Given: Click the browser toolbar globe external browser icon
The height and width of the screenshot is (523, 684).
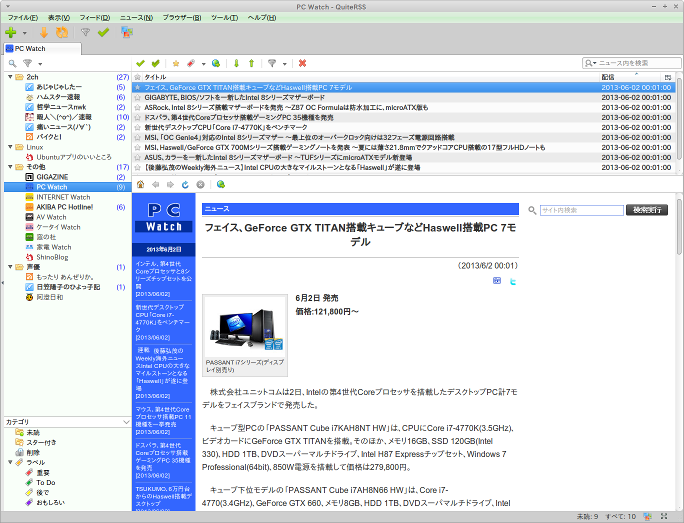Looking at the screenshot, I should [221, 185].
